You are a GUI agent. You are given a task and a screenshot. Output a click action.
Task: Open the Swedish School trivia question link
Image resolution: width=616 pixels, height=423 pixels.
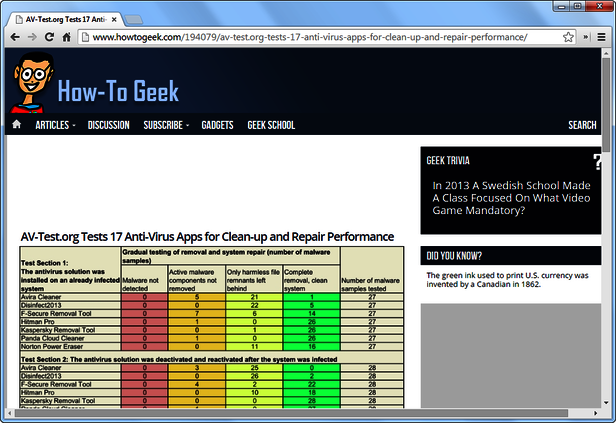510,197
